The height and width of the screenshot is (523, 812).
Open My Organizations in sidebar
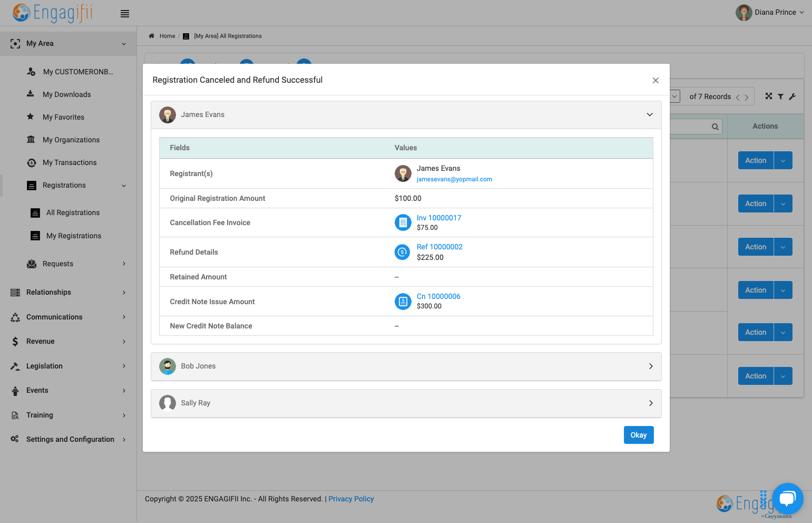coord(71,140)
